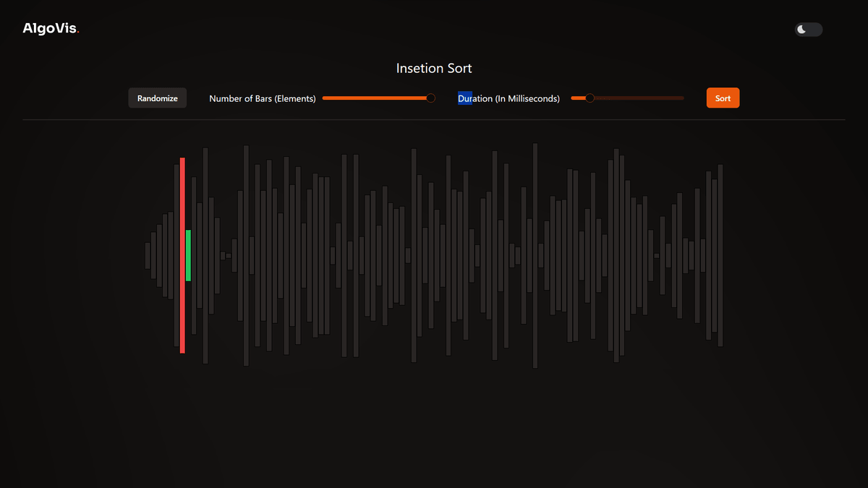Start sorting with the orange Sort button

[723, 98]
